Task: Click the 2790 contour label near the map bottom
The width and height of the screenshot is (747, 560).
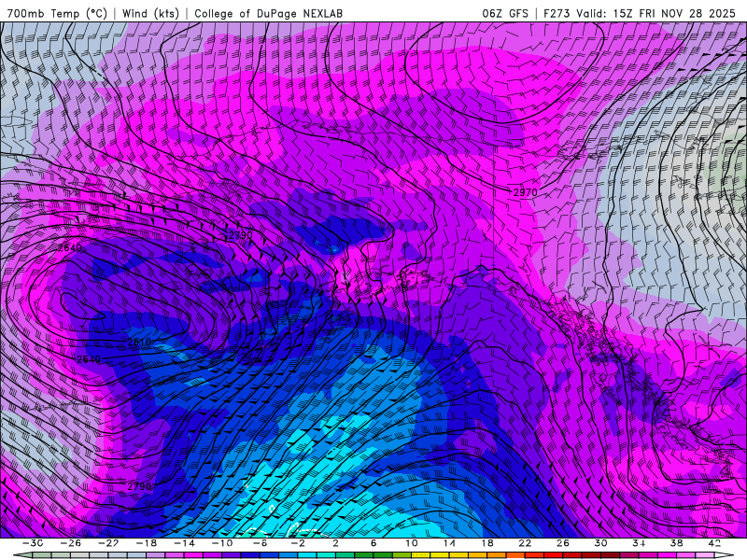Action: [x=139, y=486]
